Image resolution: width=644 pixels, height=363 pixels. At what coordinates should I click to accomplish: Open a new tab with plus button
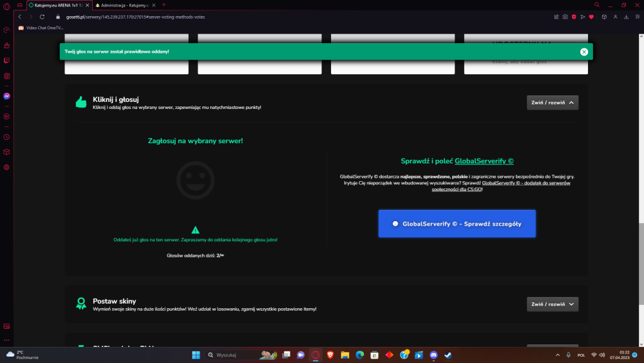pos(164,5)
